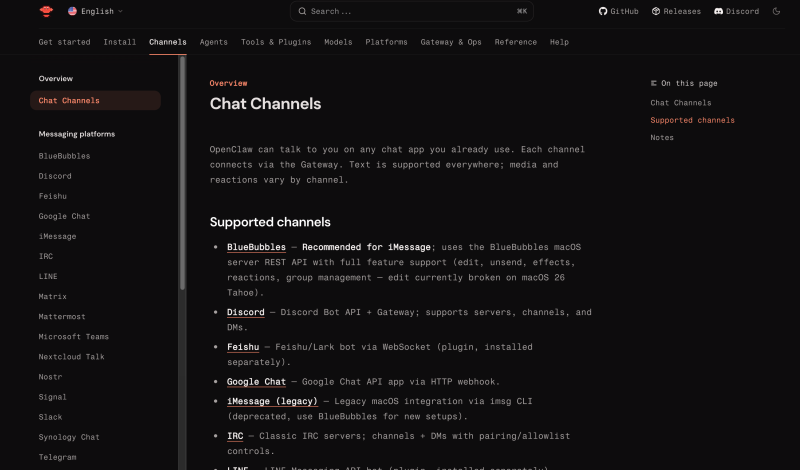Jump to Notes in page outline
This screenshot has height=470, width=800.
[662, 137]
